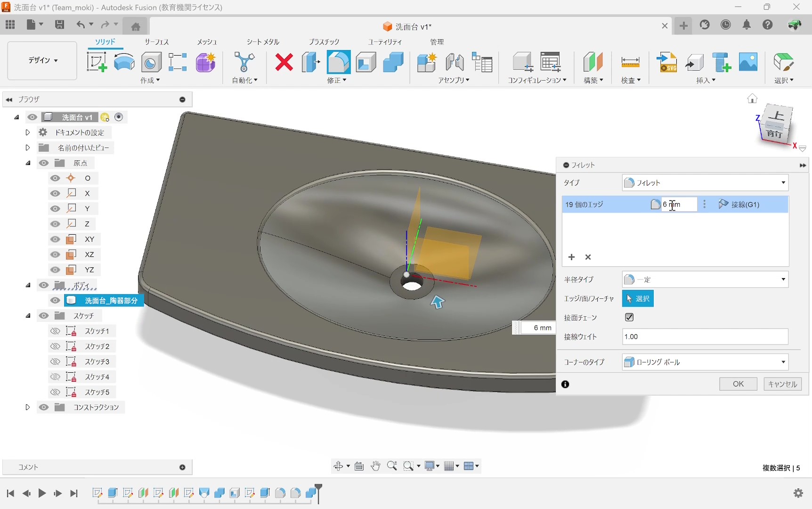This screenshot has width=812, height=509.
Task: Select the Hole tool icon
Action: tap(151, 62)
